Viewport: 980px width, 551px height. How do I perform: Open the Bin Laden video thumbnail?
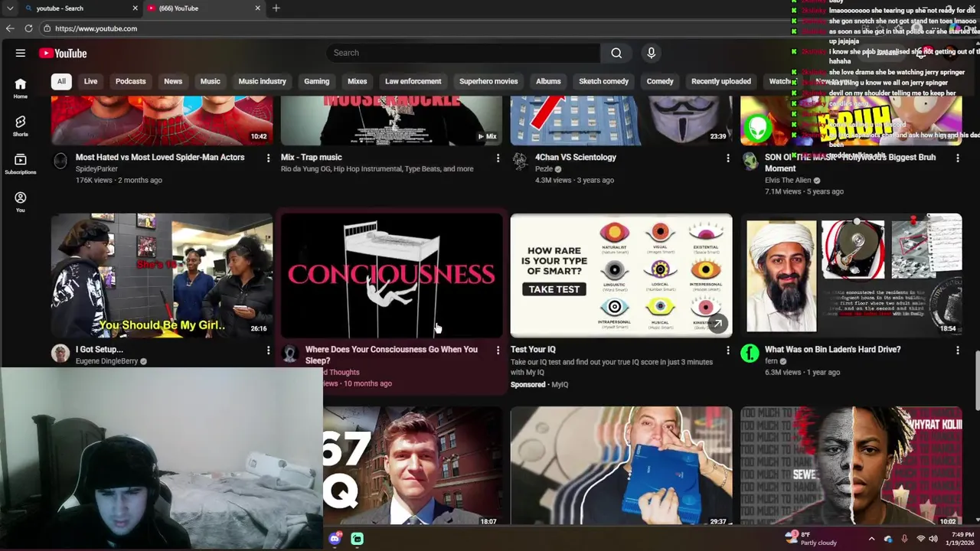tap(851, 275)
